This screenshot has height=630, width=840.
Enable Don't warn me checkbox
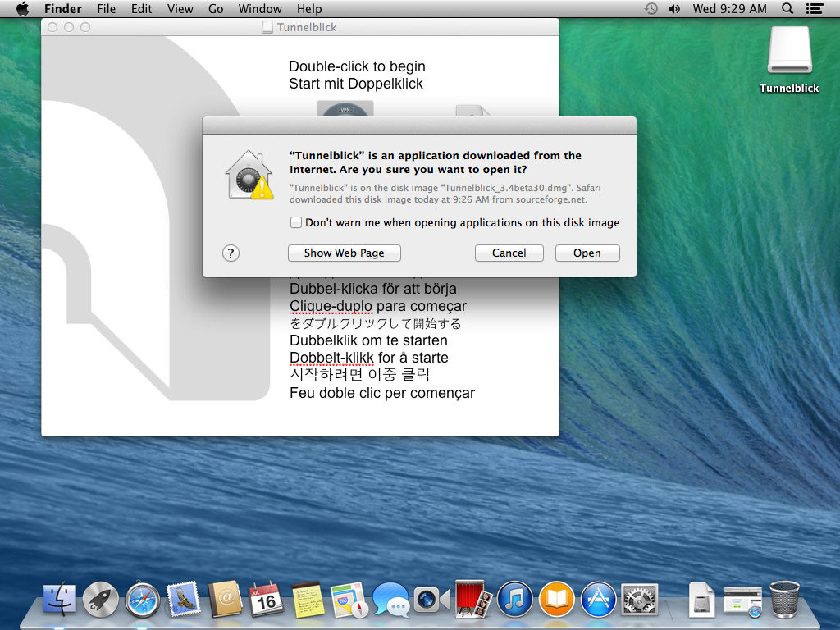[295, 222]
